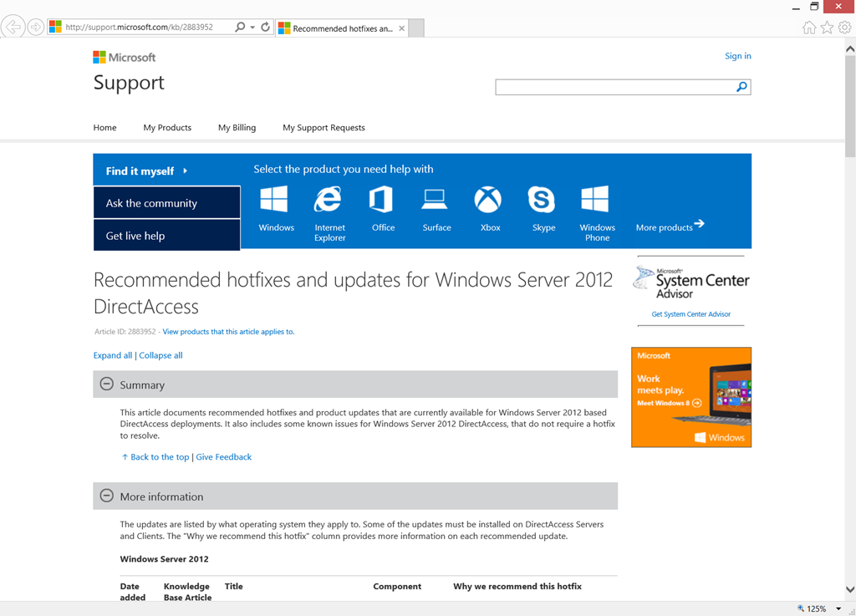This screenshot has height=616, width=856.
Task: Click the browser Back arrow button
Action: coord(13,27)
